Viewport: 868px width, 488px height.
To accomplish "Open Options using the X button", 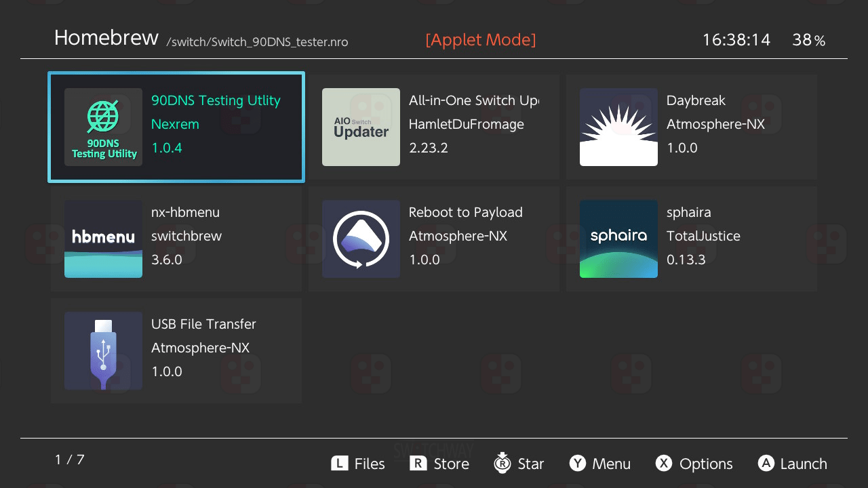I will [664, 463].
